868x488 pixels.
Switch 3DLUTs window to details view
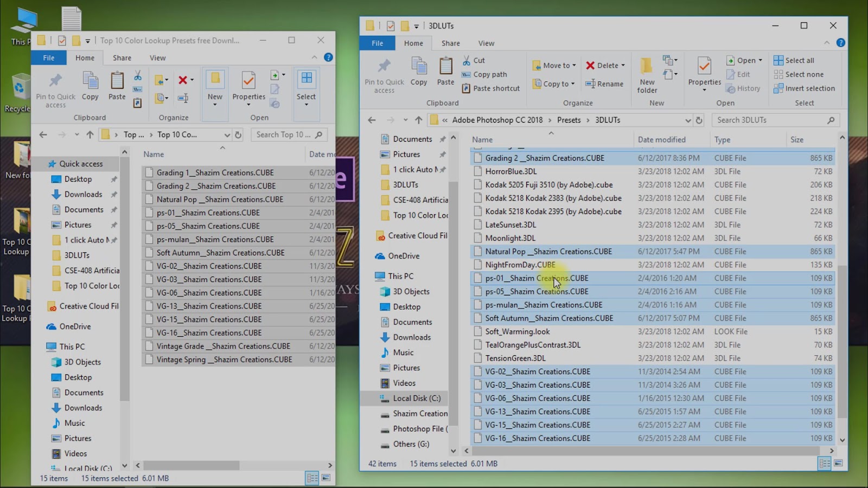825,463
